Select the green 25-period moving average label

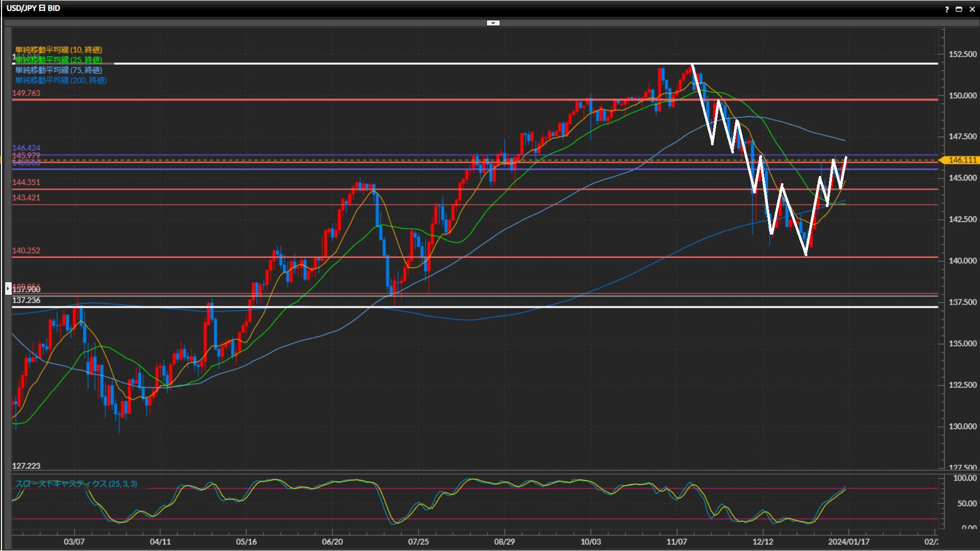coord(58,60)
